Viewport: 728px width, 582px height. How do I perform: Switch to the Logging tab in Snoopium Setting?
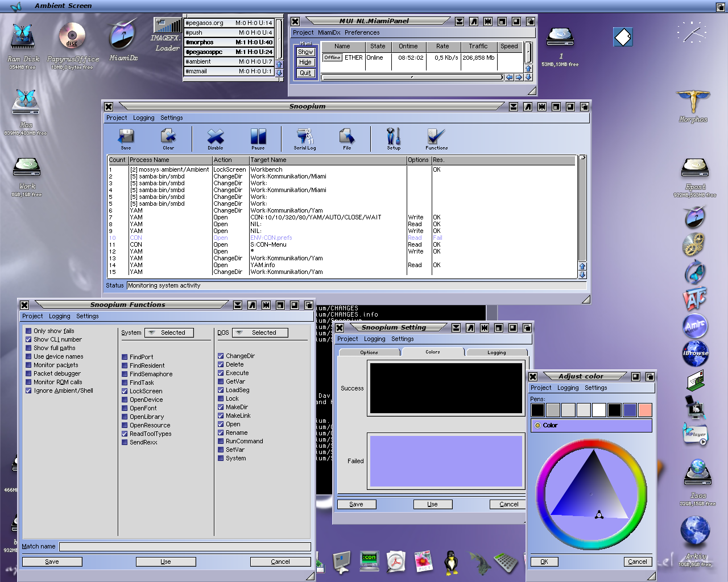tap(497, 352)
